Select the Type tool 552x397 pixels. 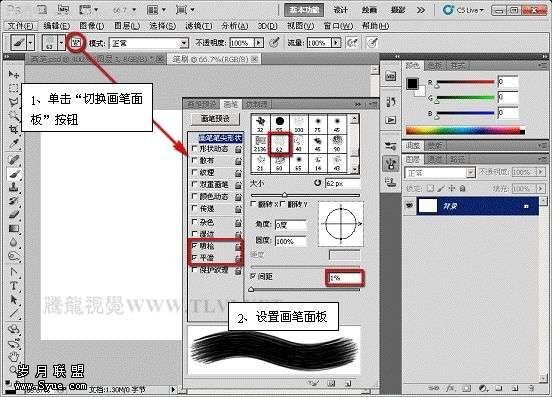tap(14, 285)
